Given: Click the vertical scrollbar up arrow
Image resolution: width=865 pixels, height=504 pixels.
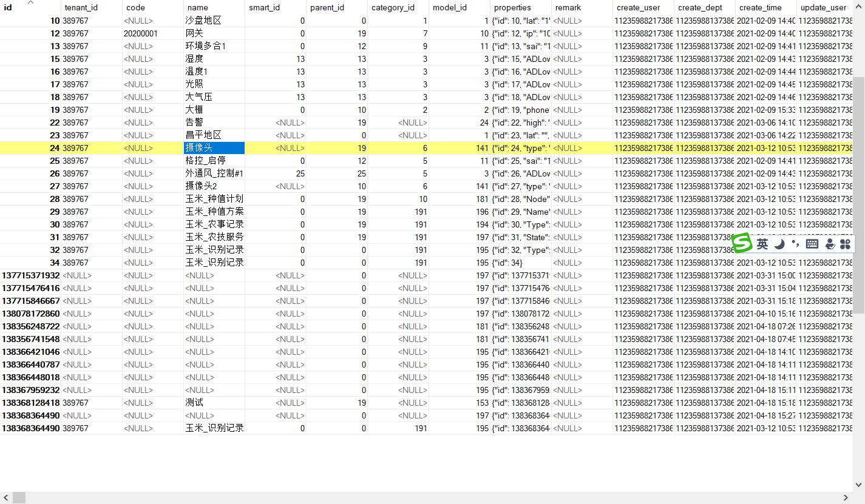Looking at the screenshot, I should click(860, 5).
